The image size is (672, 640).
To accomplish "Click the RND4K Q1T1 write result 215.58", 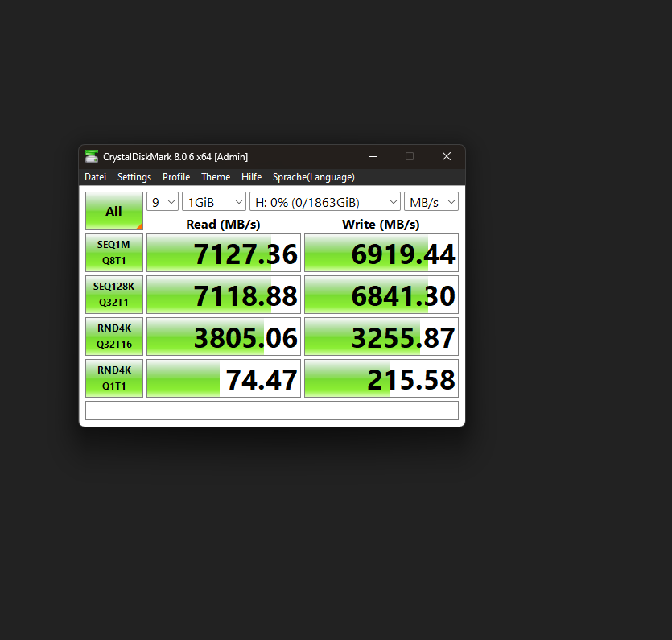I will (x=381, y=378).
